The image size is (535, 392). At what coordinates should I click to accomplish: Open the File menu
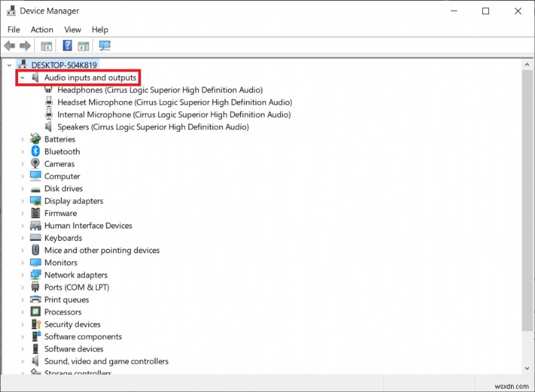coord(13,29)
